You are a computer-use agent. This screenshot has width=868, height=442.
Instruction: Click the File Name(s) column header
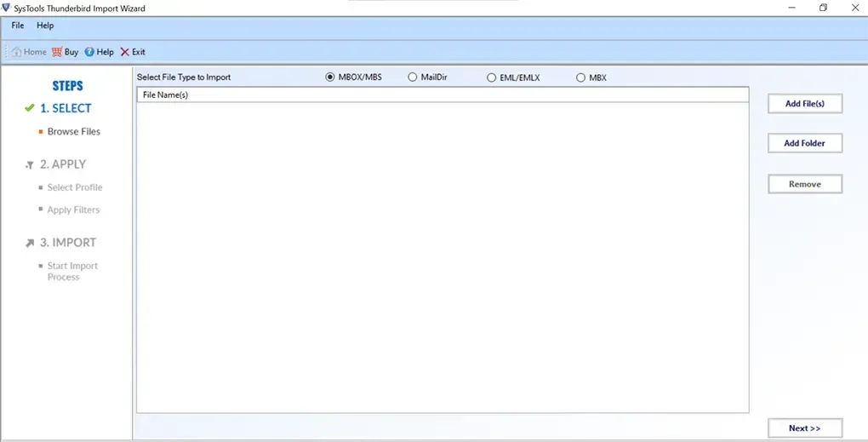443,95
